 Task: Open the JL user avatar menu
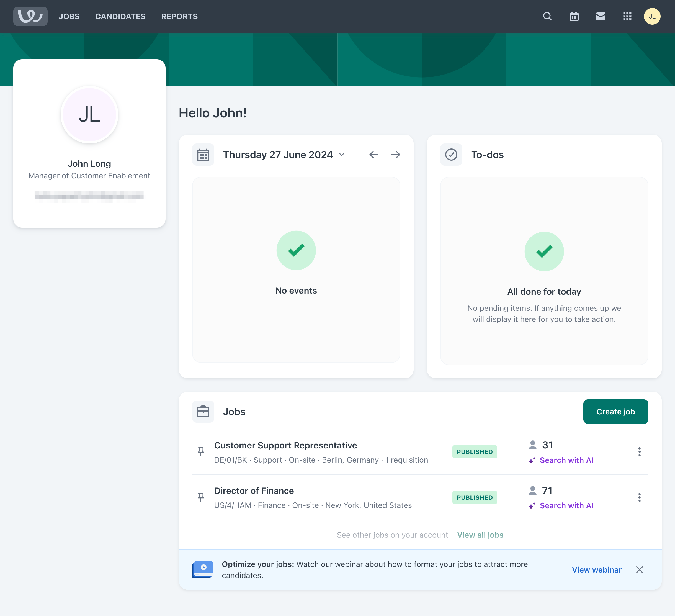point(651,16)
